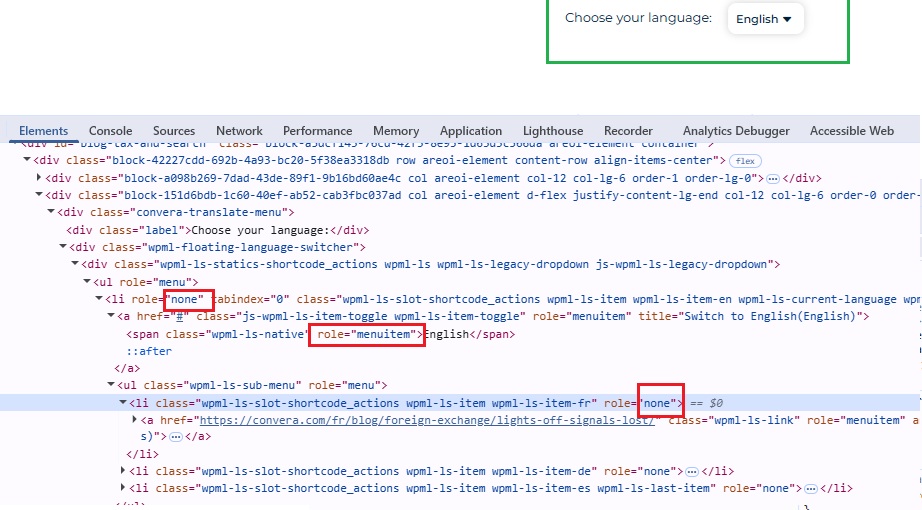Click ellipsis in block-a098b269 div row

pyautogui.click(x=773, y=178)
